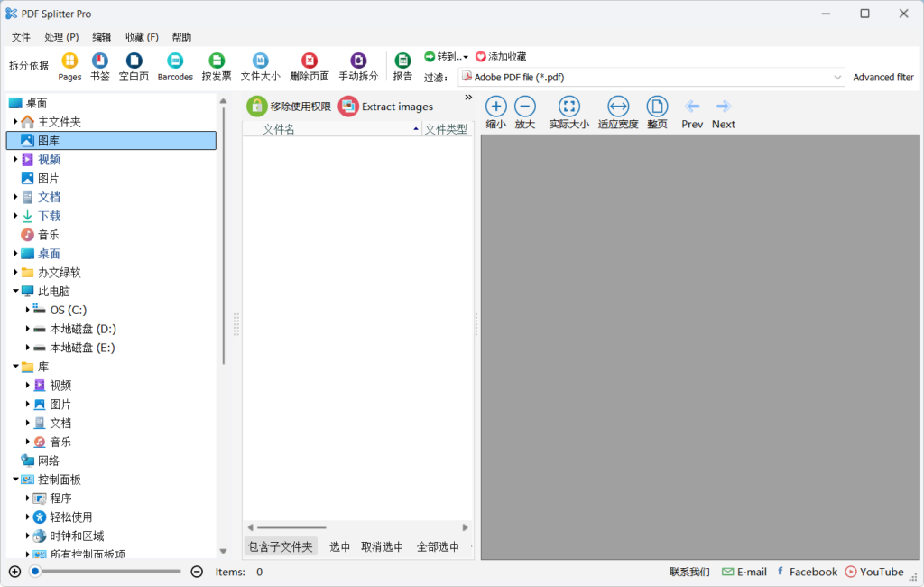Click the folder tree vertical scrollbar

pos(224,236)
